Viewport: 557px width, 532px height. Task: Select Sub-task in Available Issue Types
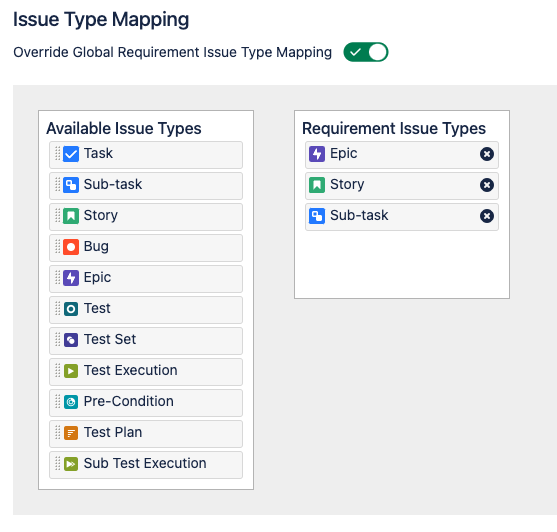(146, 186)
